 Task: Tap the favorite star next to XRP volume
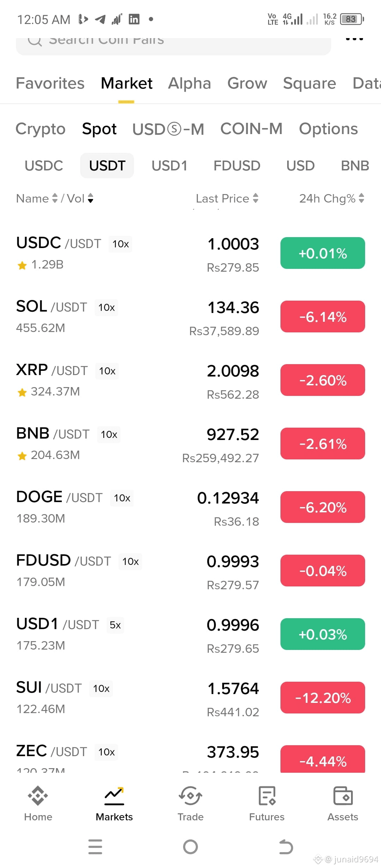coord(22,392)
